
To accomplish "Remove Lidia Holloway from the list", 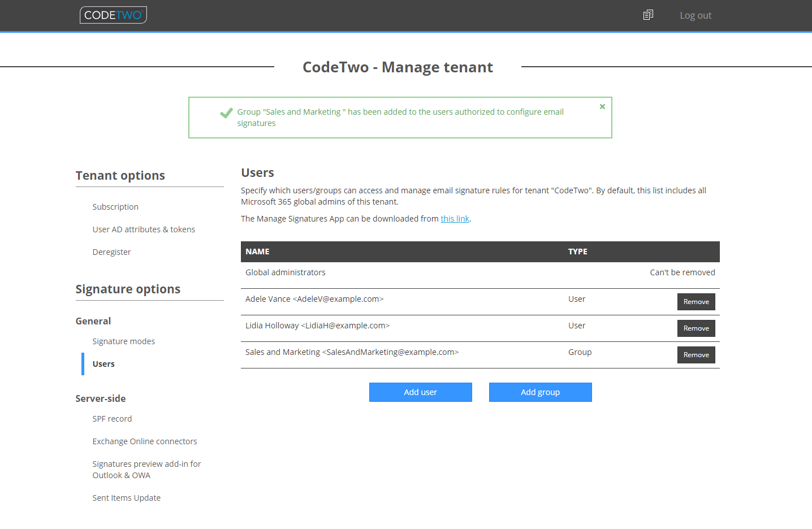I will pyautogui.click(x=696, y=328).
